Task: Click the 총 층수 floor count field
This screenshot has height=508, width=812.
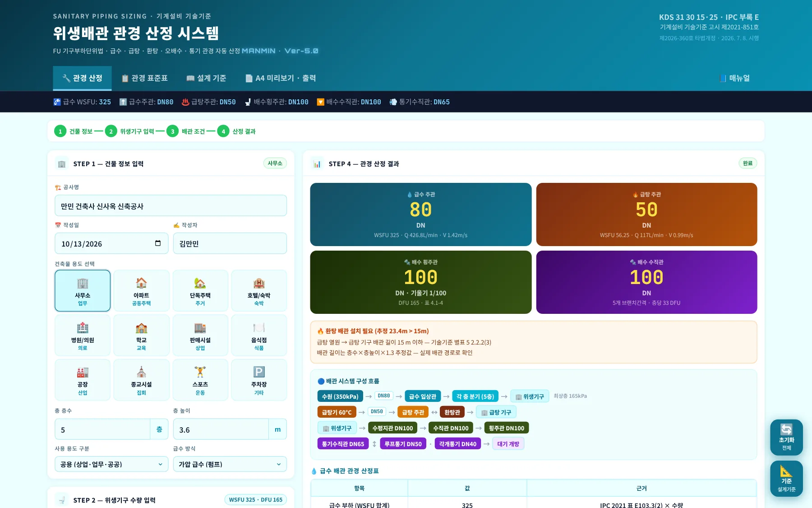Action: point(102,429)
